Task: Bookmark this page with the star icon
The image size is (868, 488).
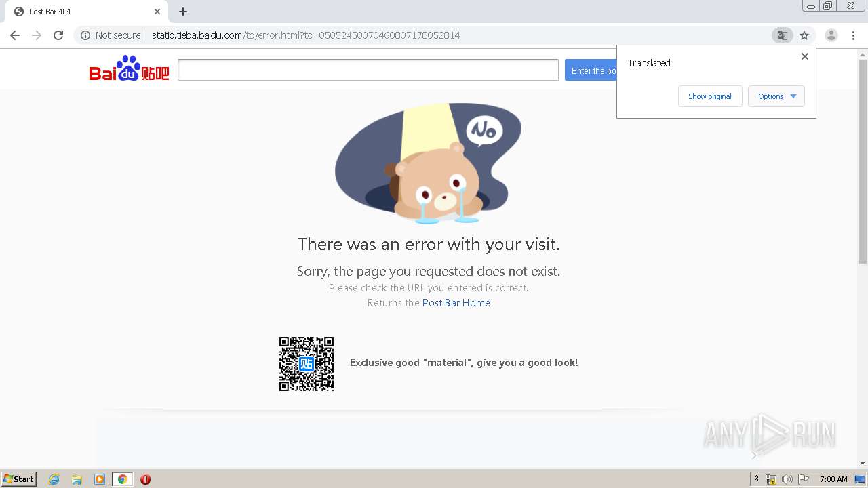Action: tap(804, 35)
